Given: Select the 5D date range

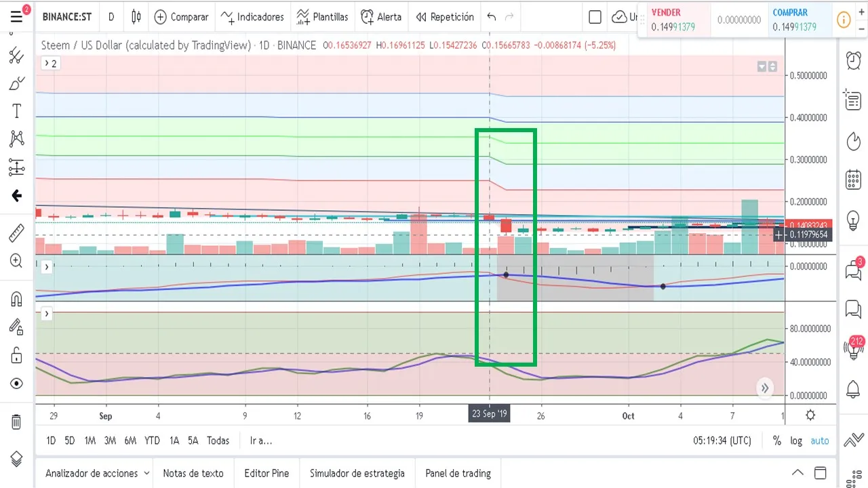Looking at the screenshot, I should click(x=70, y=441).
